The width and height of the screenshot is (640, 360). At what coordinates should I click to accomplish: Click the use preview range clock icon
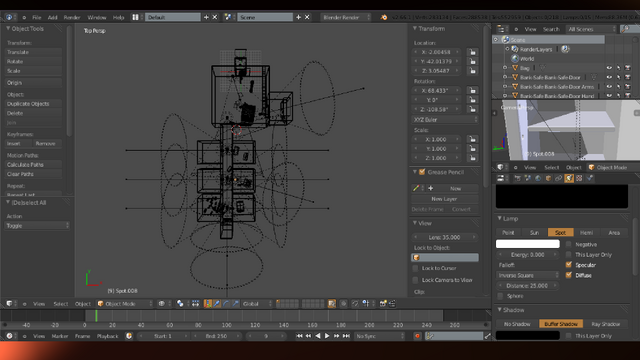129,336
